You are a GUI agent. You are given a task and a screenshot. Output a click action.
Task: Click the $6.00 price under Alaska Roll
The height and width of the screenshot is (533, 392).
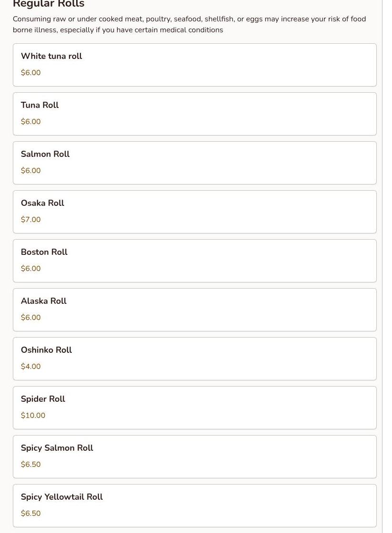pyautogui.click(x=31, y=318)
